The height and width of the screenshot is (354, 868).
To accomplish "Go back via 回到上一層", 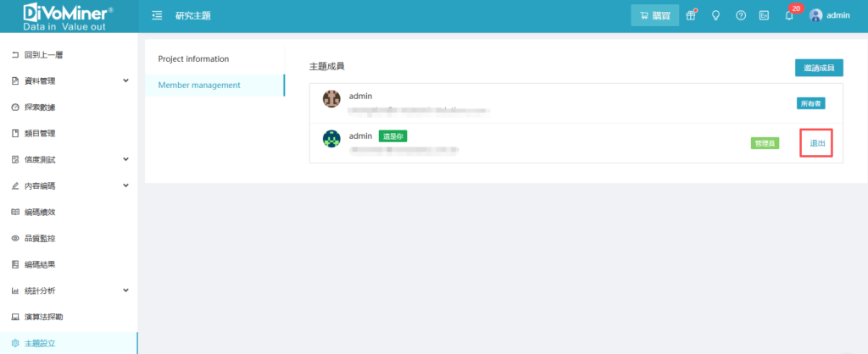I will pos(42,55).
